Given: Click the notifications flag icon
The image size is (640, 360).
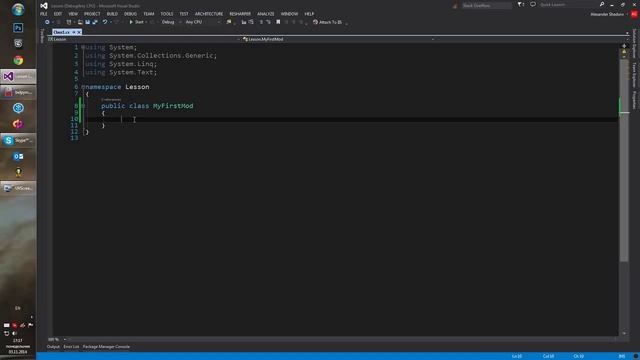Looking at the screenshot, I should coord(520,4).
